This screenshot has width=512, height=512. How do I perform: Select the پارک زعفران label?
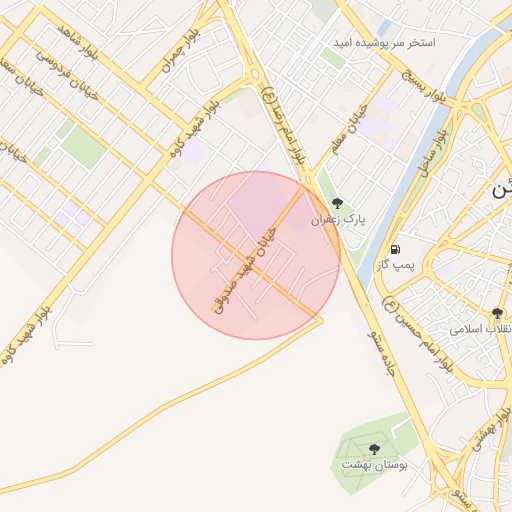pos(338,220)
